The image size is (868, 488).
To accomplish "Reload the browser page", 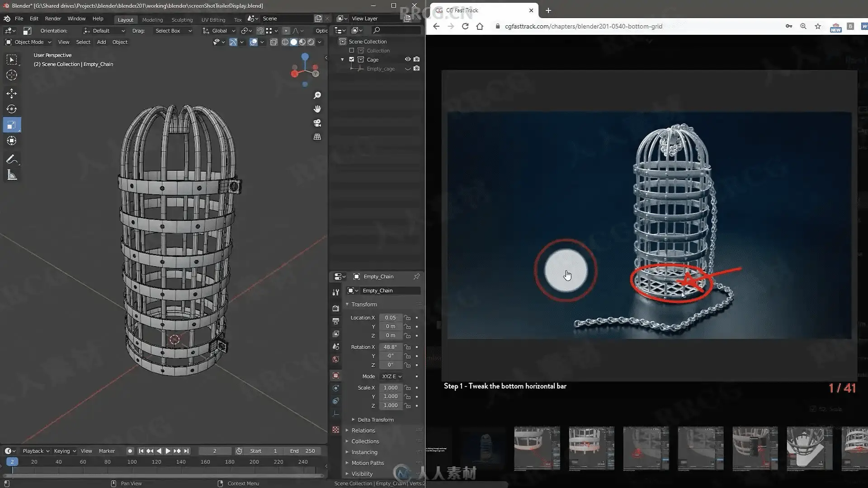I will pos(465,26).
